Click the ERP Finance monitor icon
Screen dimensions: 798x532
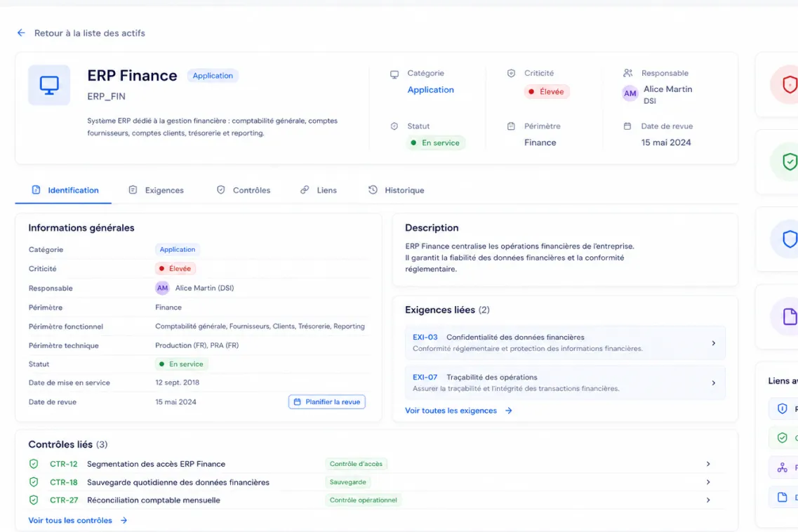[49, 85]
